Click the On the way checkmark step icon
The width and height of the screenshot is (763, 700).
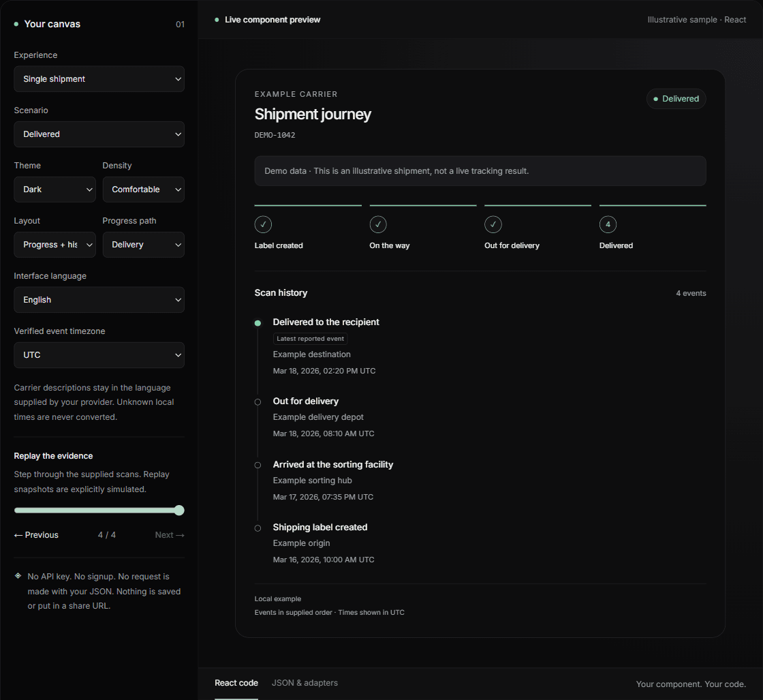(x=378, y=224)
